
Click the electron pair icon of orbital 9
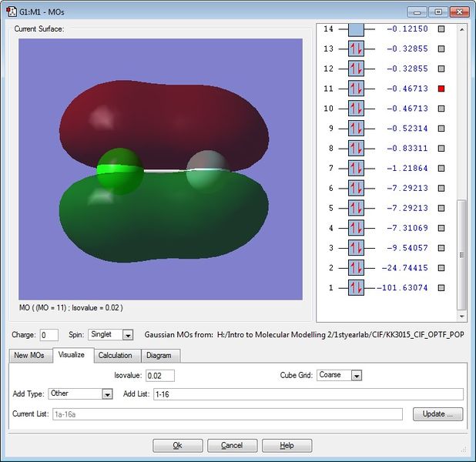(356, 129)
